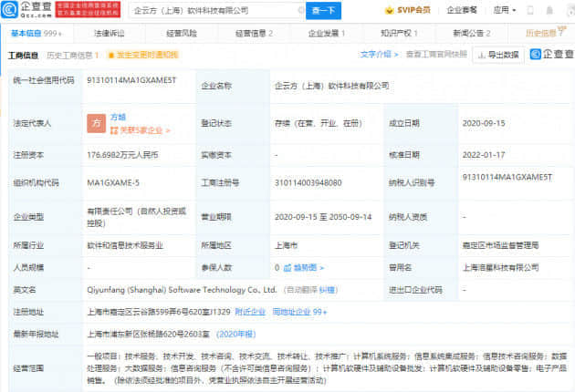The image size is (575, 392).
Task: Click the former name 上海... 科技有限公司
Action: (x=500, y=268)
